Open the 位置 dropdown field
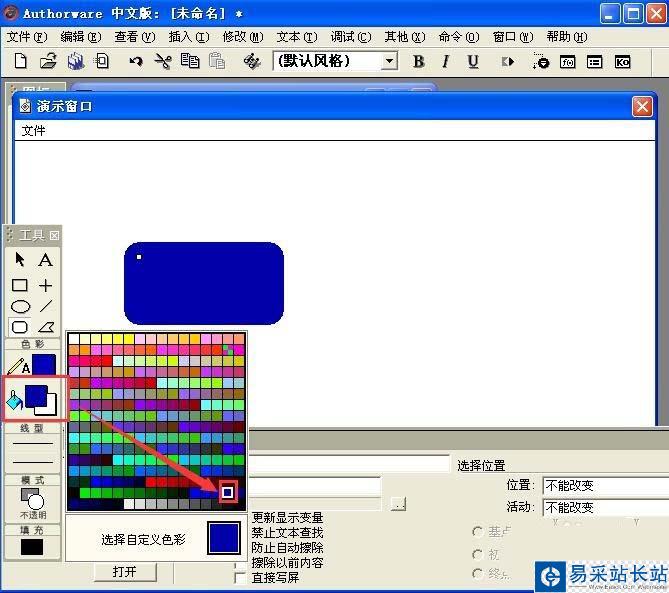669x593 pixels. point(605,485)
